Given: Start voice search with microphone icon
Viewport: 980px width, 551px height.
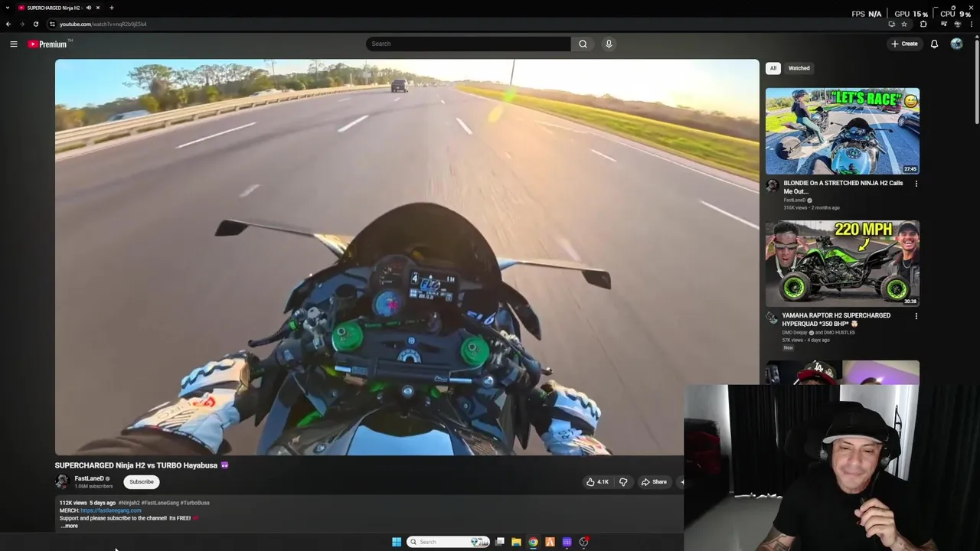Looking at the screenshot, I should pyautogui.click(x=609, y=44).
